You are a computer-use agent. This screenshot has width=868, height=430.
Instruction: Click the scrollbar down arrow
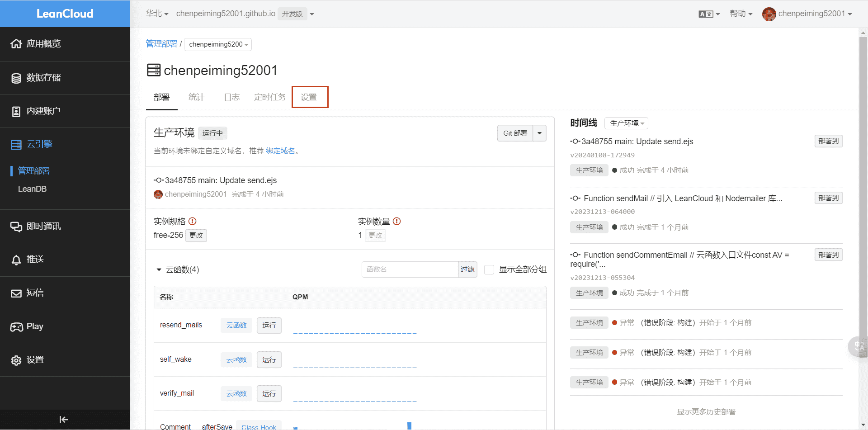pos(863,425)
